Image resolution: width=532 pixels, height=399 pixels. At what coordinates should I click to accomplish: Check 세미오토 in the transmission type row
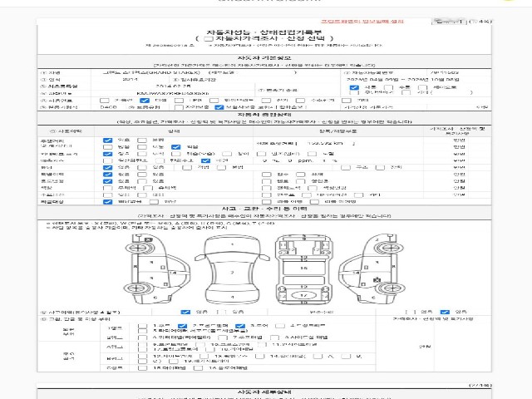point(422,87)
